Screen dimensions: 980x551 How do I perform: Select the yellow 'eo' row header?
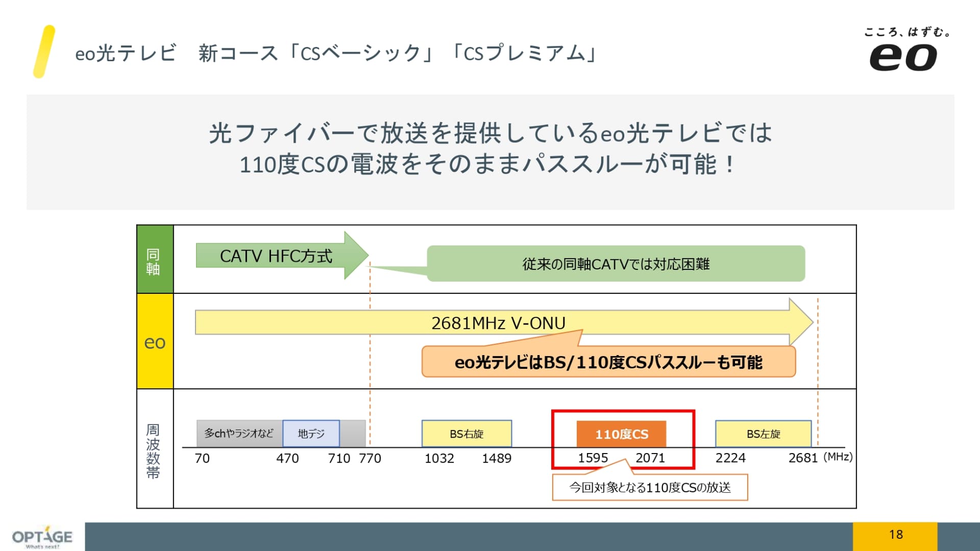pyautogui.click(x=155, y=341)
